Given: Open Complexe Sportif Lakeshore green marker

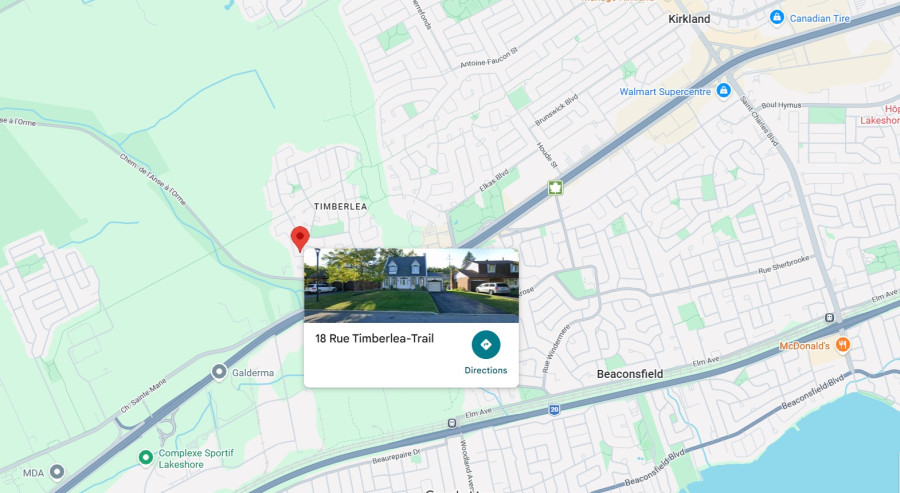Looking at the screenshot, I should [x=146, y=457].
